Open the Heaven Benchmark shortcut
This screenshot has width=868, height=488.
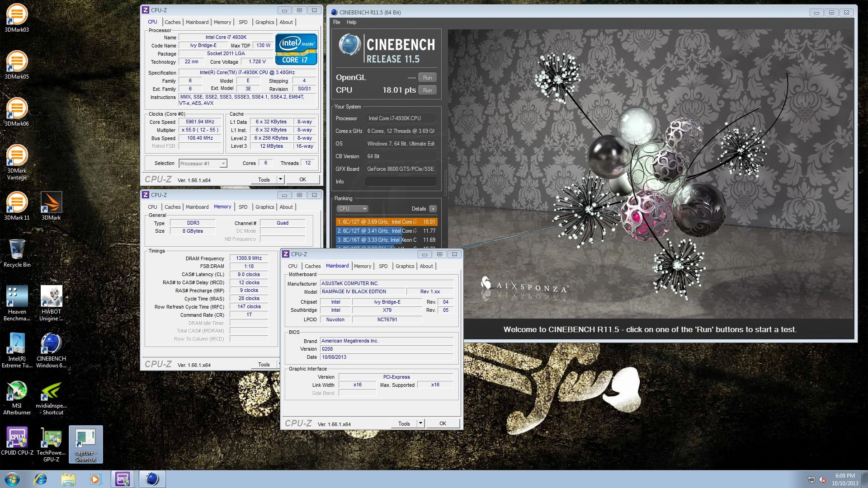(17, 303)
